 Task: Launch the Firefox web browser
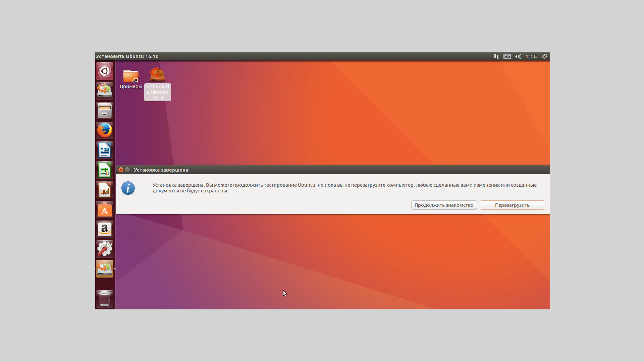pos(105,130)
